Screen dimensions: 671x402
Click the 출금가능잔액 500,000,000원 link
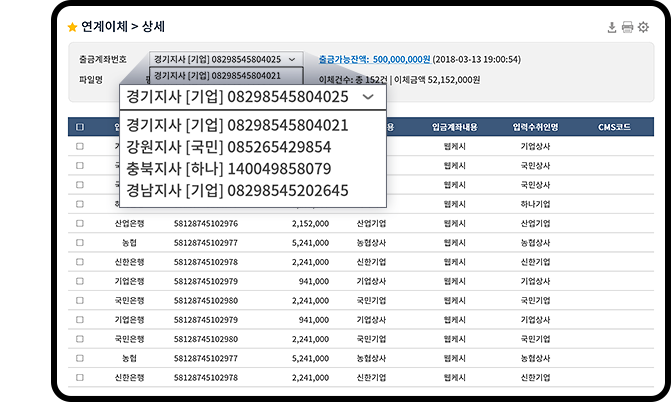pos(374,59)
